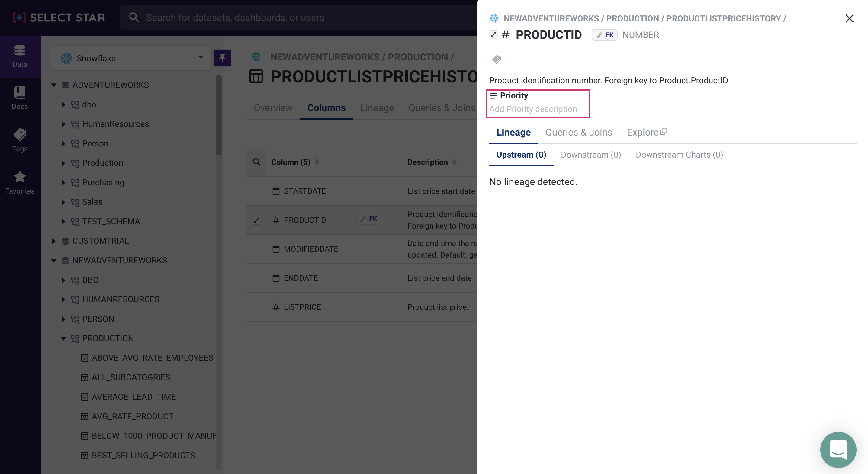
Task: Switch to the Overview tab
Action: pos(273,108)
